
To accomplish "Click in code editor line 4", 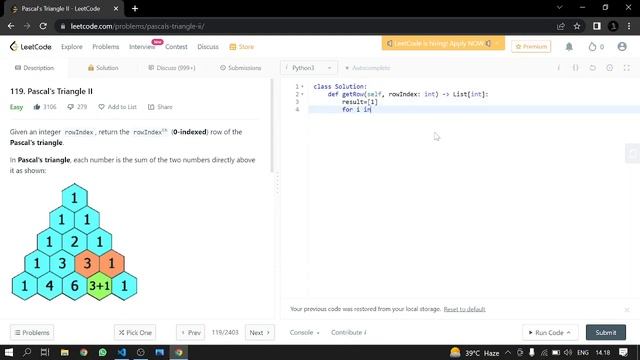I will [x=473, y=109].
